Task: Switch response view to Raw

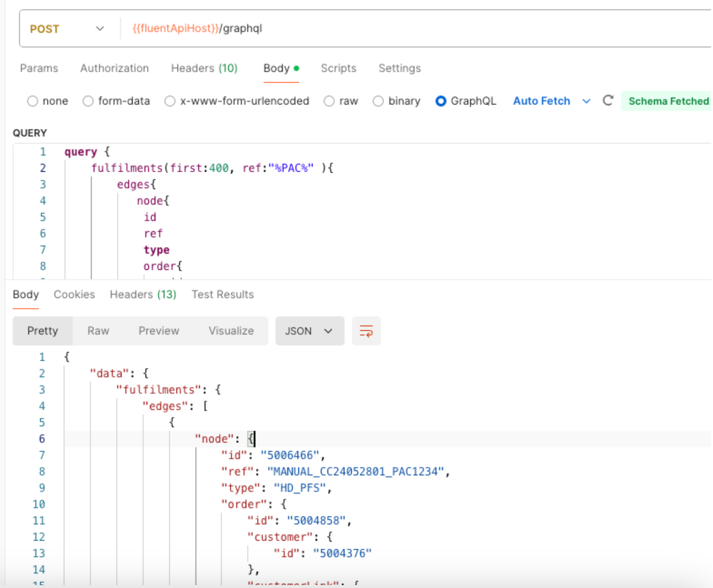Action: pyautogui.click(x=98, y=331)
